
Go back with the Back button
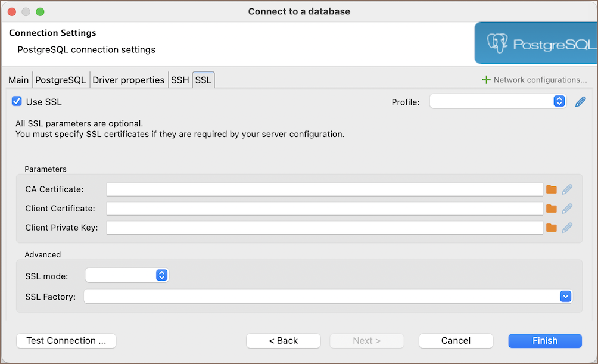pyautogui.click(x=283, y=341)
